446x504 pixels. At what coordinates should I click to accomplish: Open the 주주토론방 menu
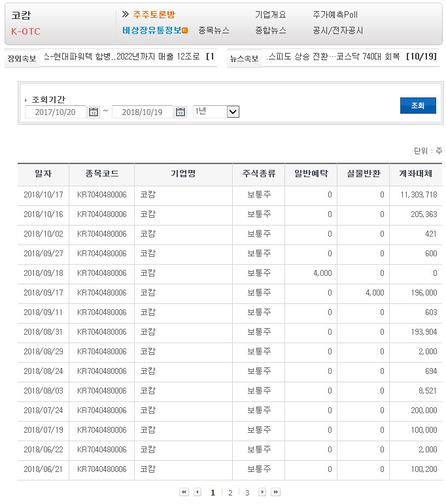pyautogui.click(x=154, y=14)
